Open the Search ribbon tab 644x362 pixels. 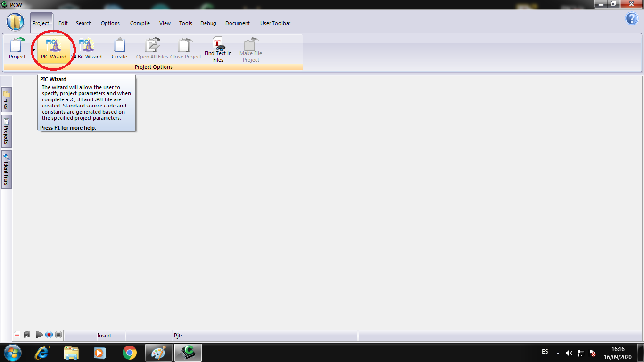(x=84, y=23)
